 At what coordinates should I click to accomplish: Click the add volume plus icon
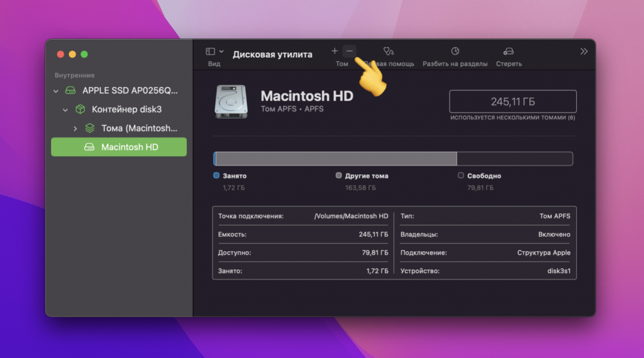coord(335,51)
